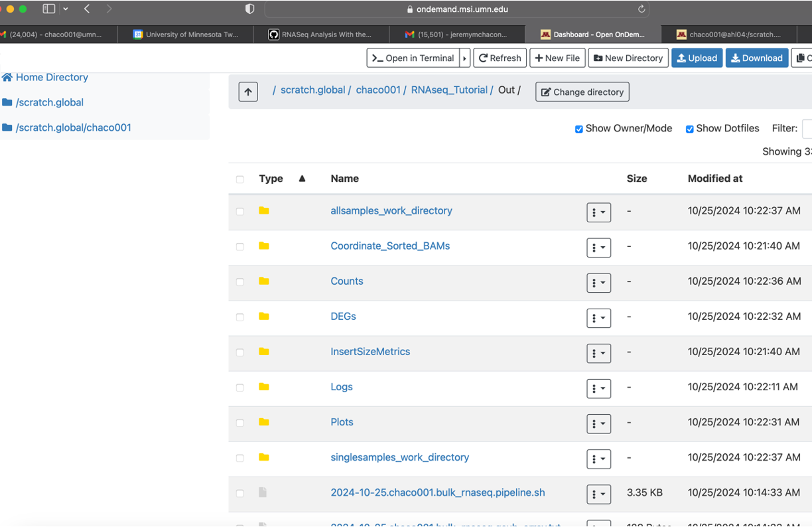The width and height of the screenshot is (812, 527).
Task: Open actions menu for singlesamples_work_directory
Action: (x=598, y=459)
